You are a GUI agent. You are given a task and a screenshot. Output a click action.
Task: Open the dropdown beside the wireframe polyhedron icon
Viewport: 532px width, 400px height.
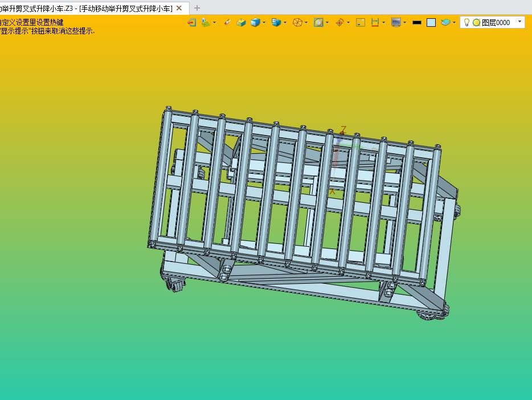[x=306, y=23]
